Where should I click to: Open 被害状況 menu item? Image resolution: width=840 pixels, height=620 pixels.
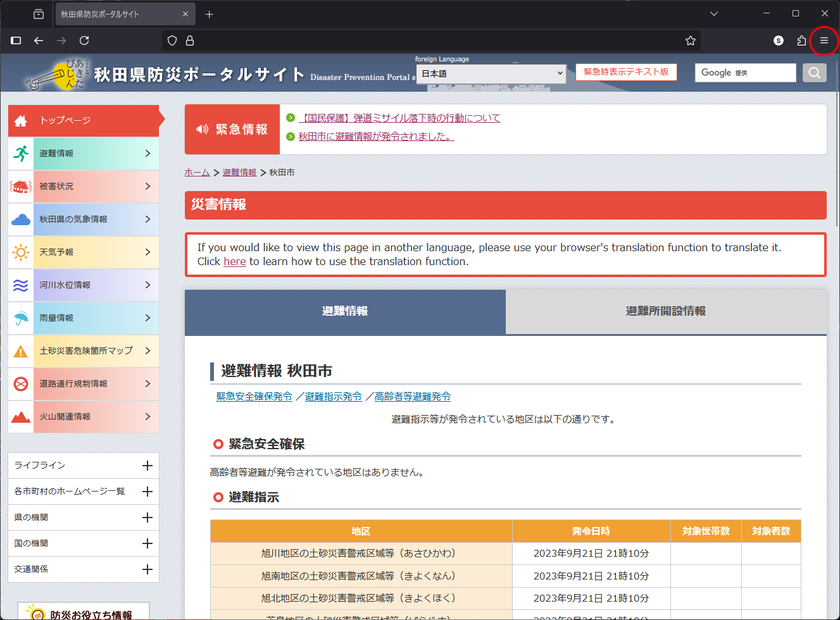click(x=84, y=186)
